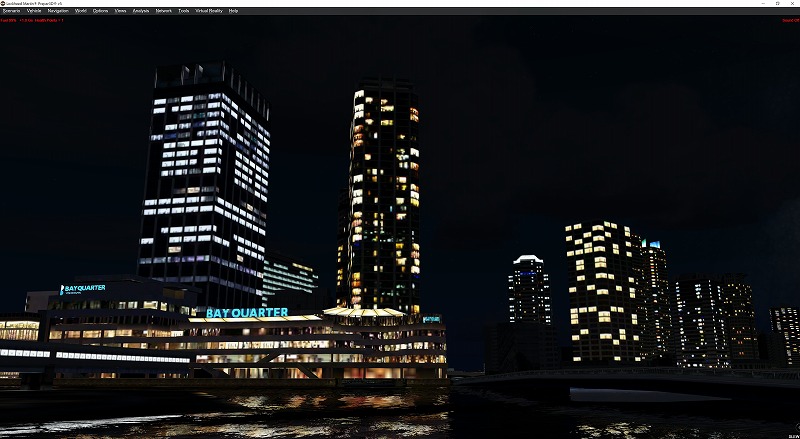Open the Tools menu

pos(184,11)
